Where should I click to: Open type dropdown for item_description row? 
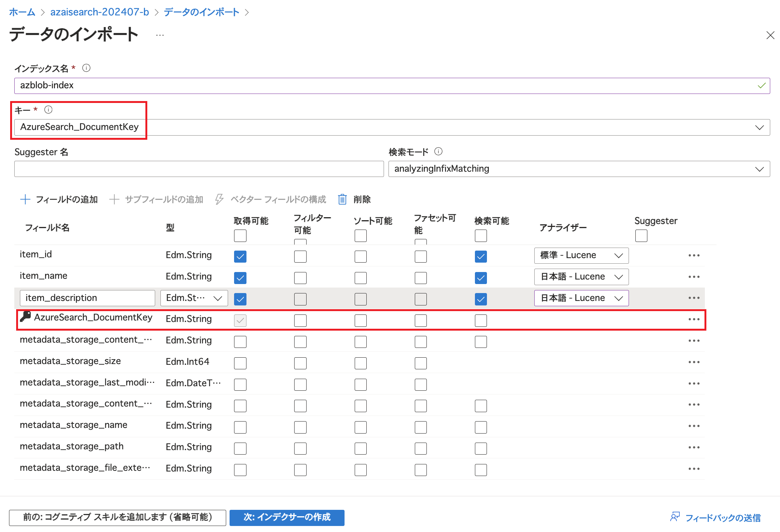tap(194, 298)
